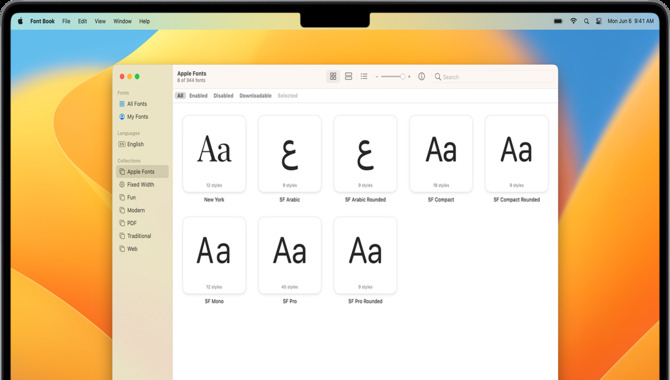
Task: Open Spotlight search in menu bar
Action: pyautogui.click(x=586, y=21)
